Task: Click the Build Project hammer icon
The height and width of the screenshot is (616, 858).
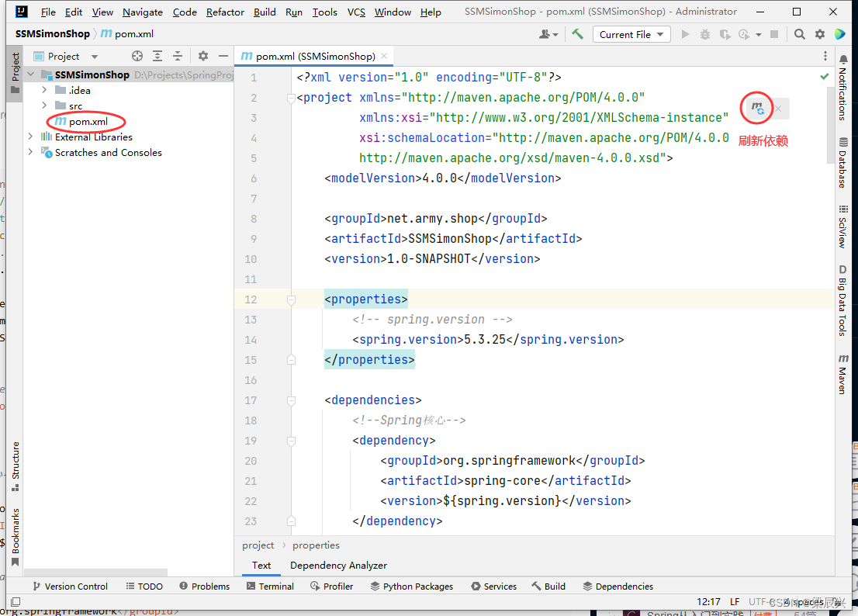Action: 577,34
